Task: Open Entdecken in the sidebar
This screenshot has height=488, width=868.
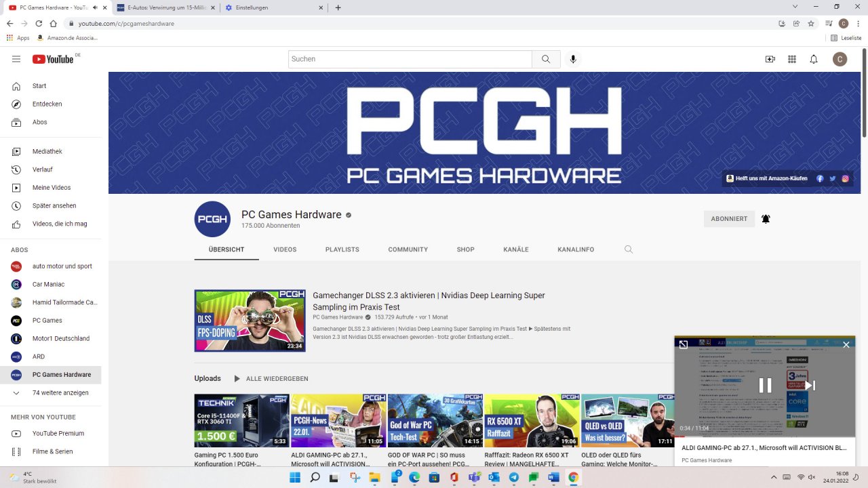Action: click(51, 104)
